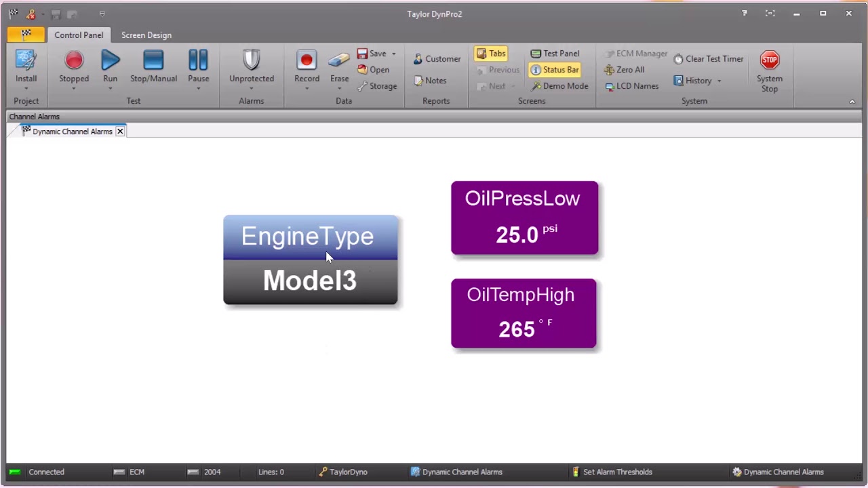The height and width of the screenshot is (488, 868).
Task: Click the full-screen icon in title bar
Action: 770,14
